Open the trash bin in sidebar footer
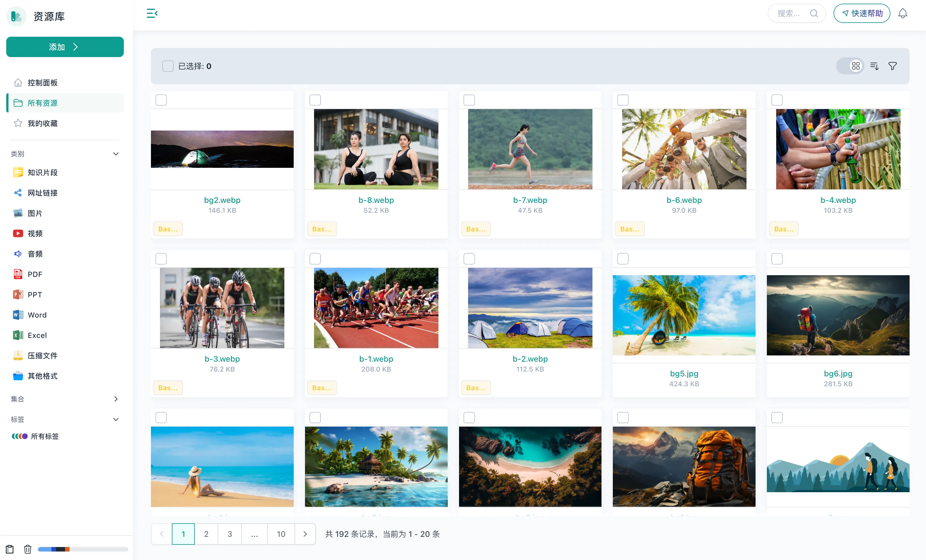This screenshot has width=926, height=560. point(27,549)
